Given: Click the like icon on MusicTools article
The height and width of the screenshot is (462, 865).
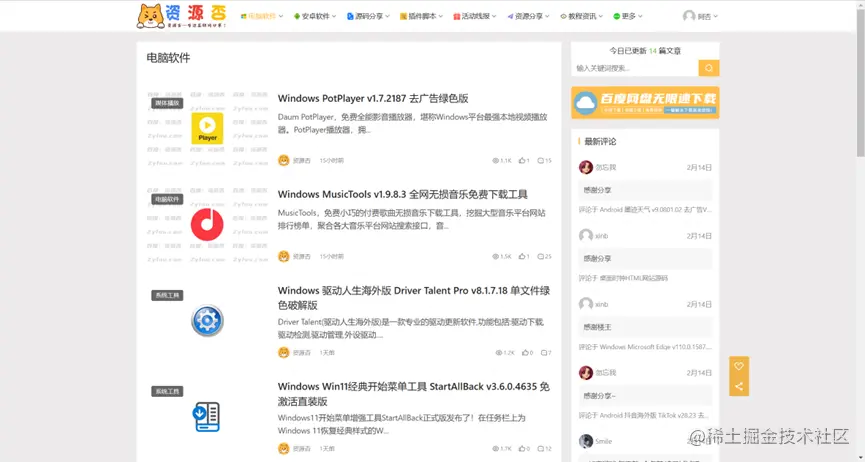Looking at the screenshot, I should coord(521,257).
